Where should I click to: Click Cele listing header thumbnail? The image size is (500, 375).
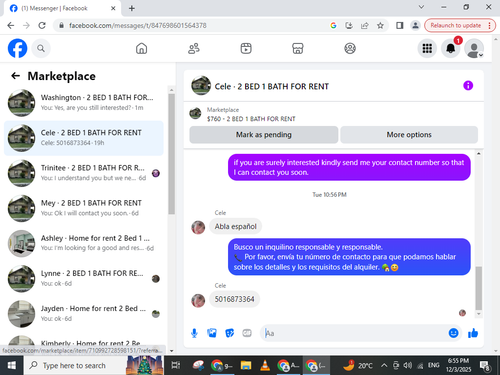[x=201, y=86]
